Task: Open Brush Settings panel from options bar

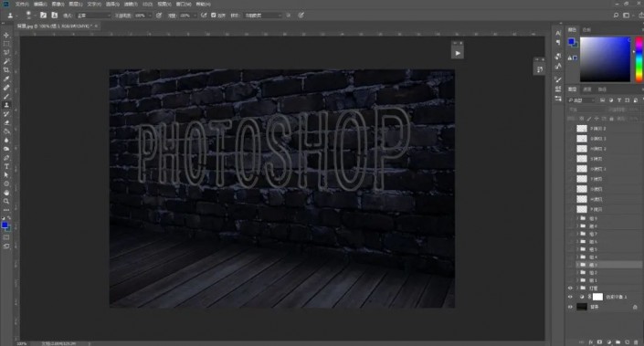Action: 43,16
